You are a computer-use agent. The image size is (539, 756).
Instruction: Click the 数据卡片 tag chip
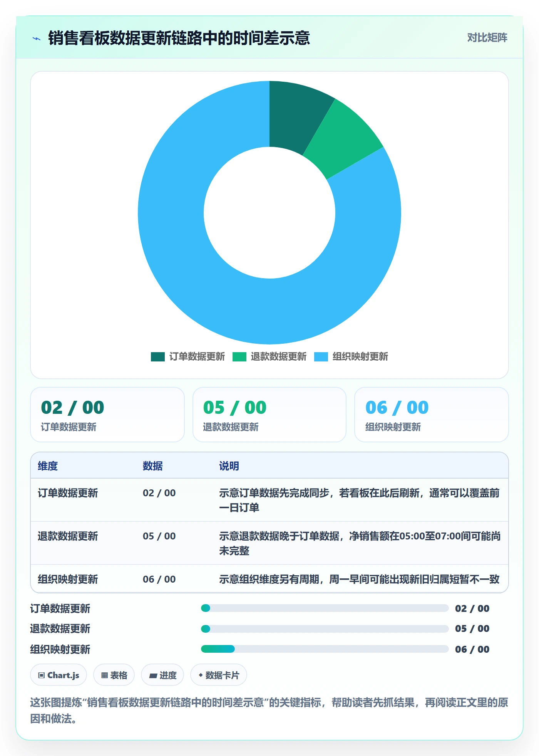219,675
